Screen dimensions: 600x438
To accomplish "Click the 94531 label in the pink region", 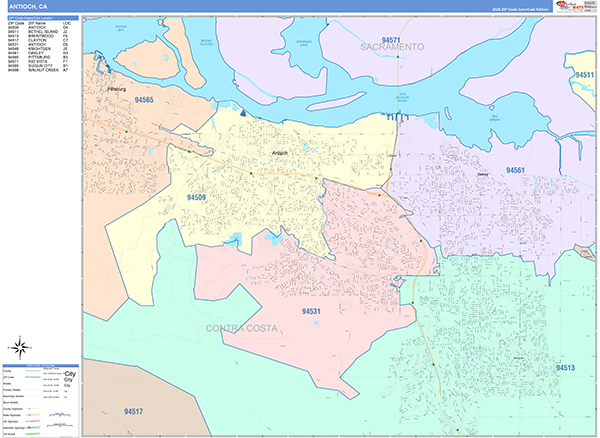I will click(311, 311).
